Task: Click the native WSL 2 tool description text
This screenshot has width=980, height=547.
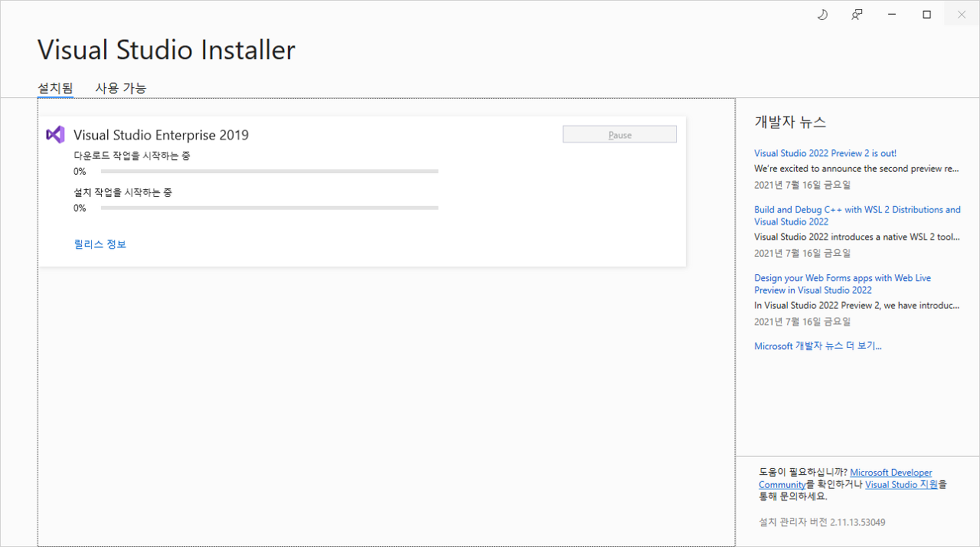Action: pyautogui.click(x=857, y=237)
